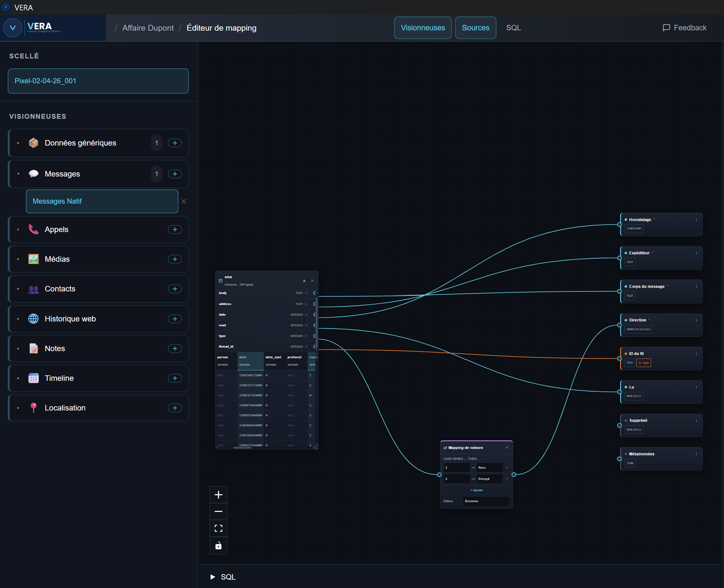Click Ajouter in Mapping de valeurs
Image resolution: width=724 pixels, height=588 pixels.
point(476,490)
